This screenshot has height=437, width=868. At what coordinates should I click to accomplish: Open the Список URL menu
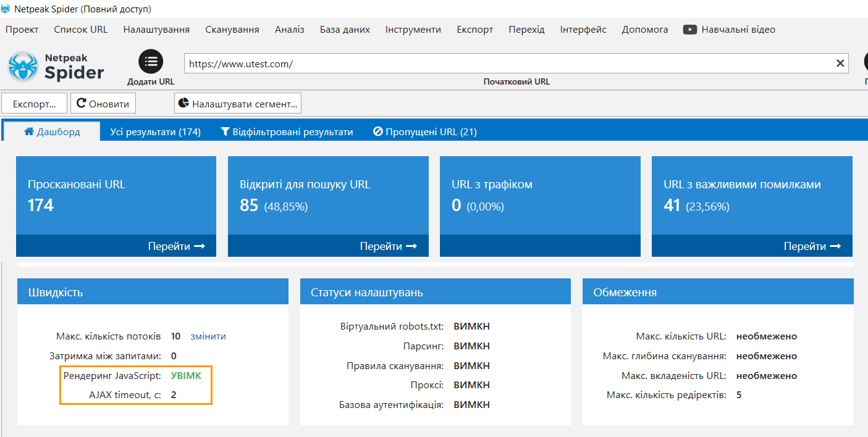tap(81, 30)
